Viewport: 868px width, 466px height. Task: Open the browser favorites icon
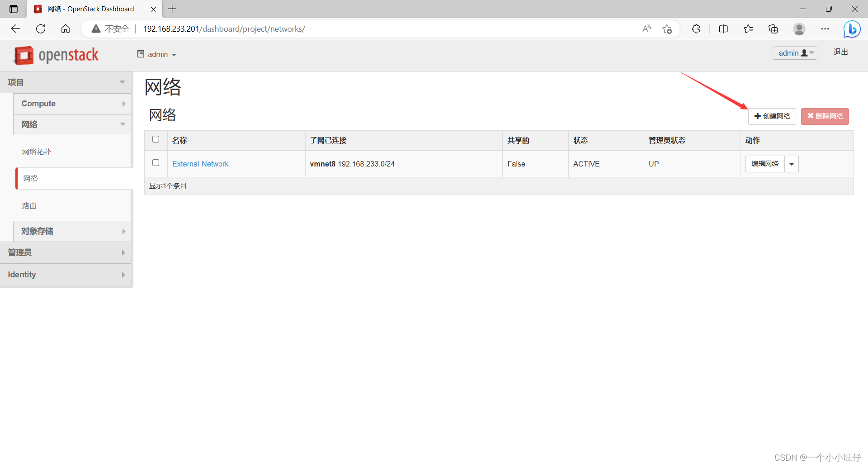[x=748, y=29]
